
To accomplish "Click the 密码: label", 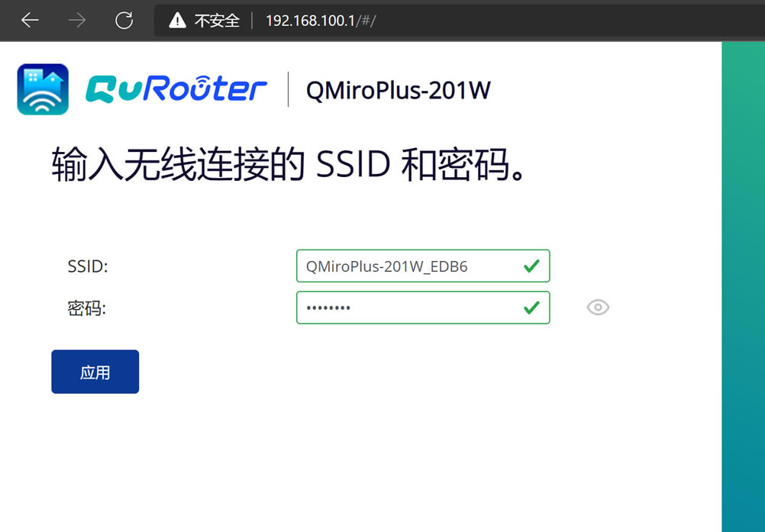I will [87, 308].
